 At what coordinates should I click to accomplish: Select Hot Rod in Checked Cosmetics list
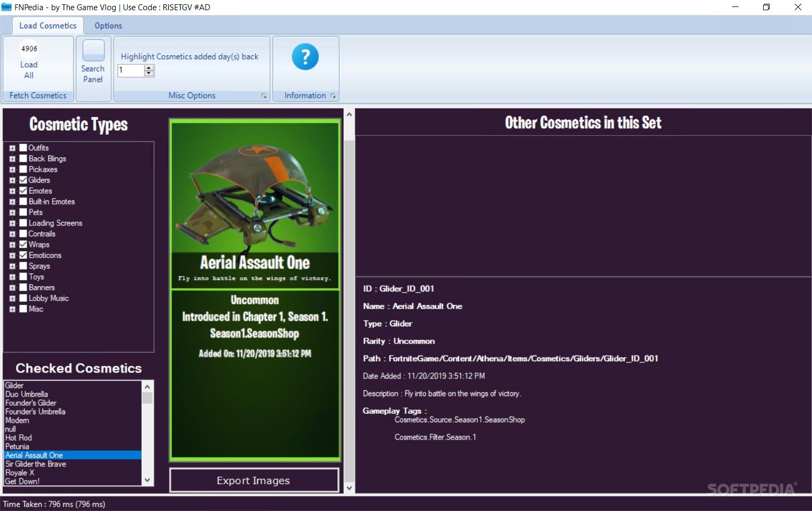point(73,437)
